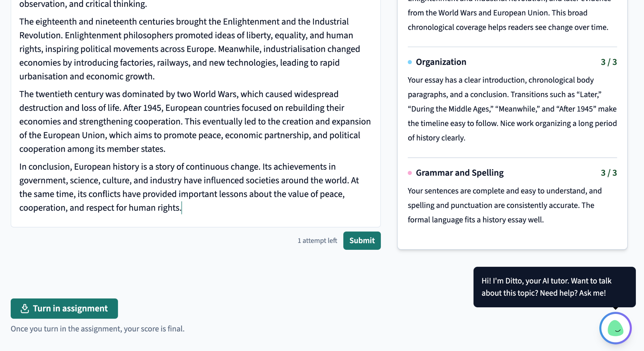Screen dimensions: 644x351
Task: Submit the essay
Action: (x=362, y=241)
